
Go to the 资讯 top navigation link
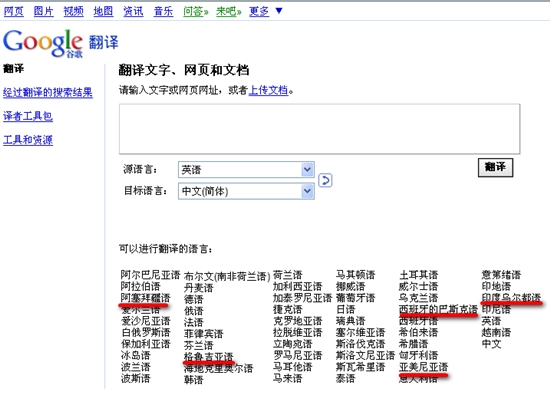coord(133,12)
